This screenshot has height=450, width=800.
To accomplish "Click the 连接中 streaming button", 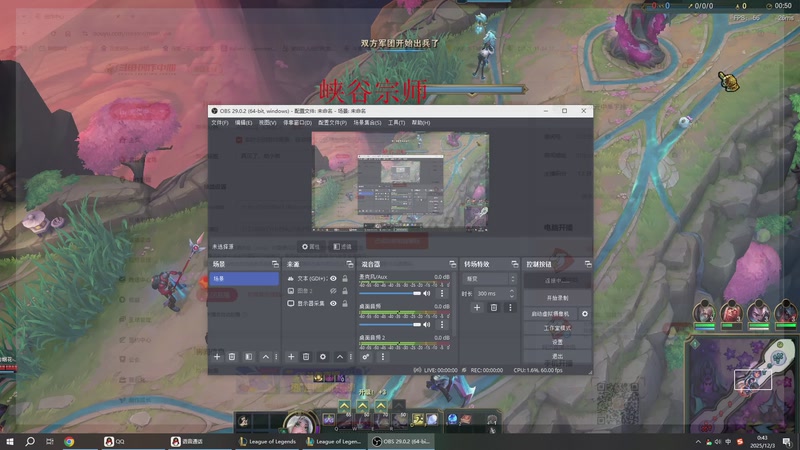I will 557,281.
